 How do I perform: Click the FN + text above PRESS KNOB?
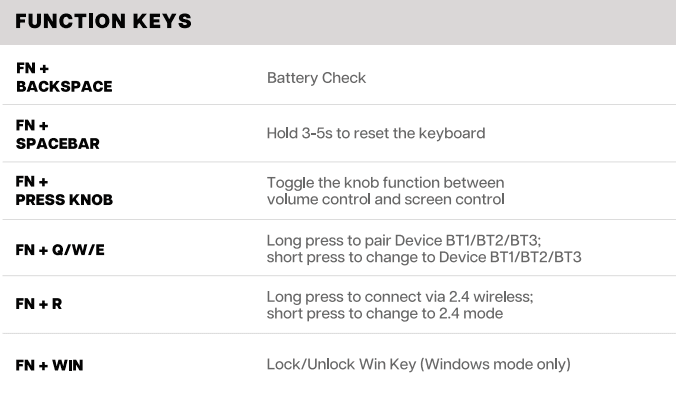pyautogui.click(x=33, y=182)
